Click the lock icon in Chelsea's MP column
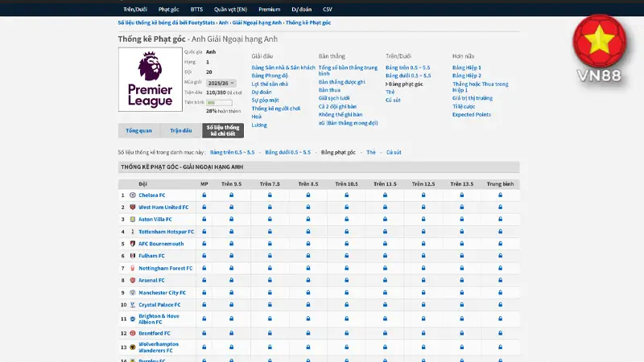644x362 pixels. tap(204, 195)
